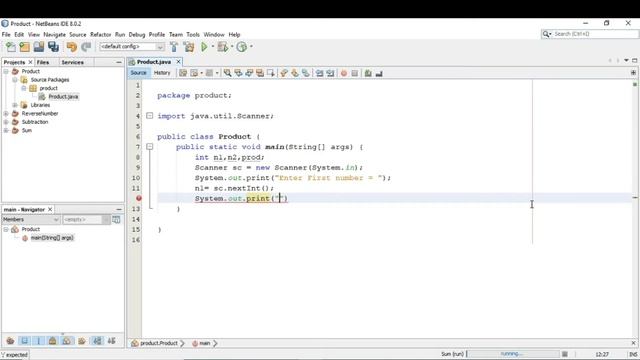Click the error marker on line 12
This screenshot has height=360, width=640.
point(139,198)
